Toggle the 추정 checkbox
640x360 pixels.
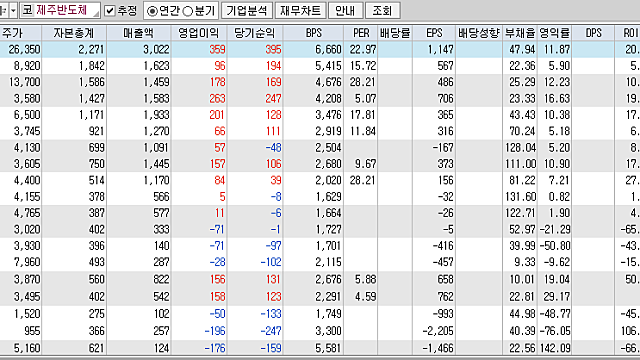click(x=110, y=11)
